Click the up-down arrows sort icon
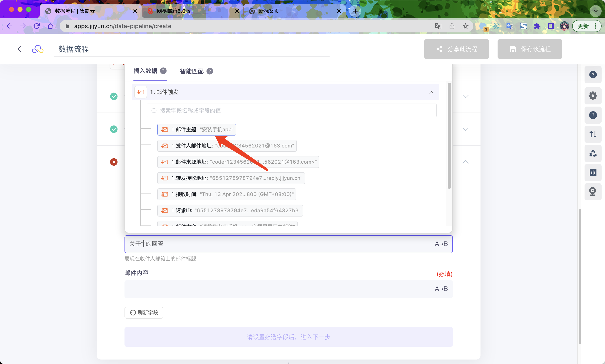 click(x=593, y=134)
